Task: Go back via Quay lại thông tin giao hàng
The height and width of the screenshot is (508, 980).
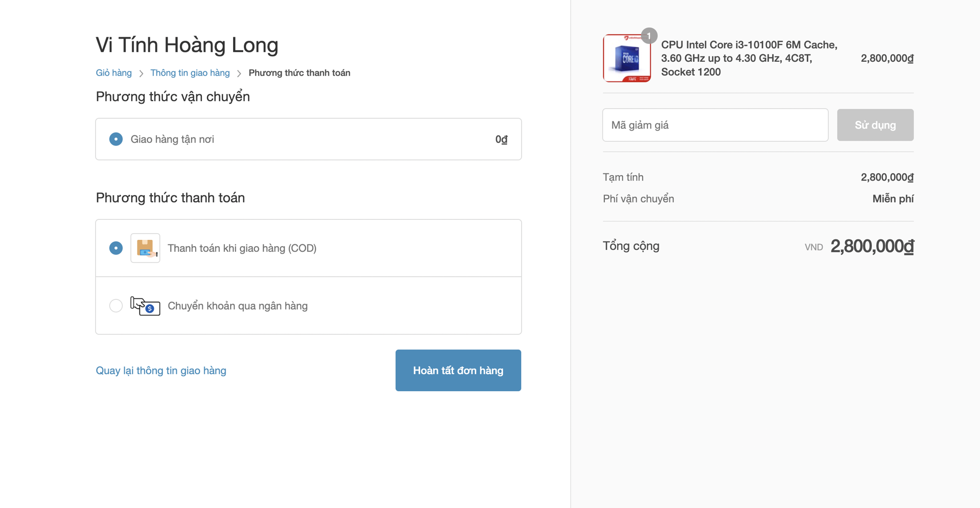Action: (x=161, y=371)
